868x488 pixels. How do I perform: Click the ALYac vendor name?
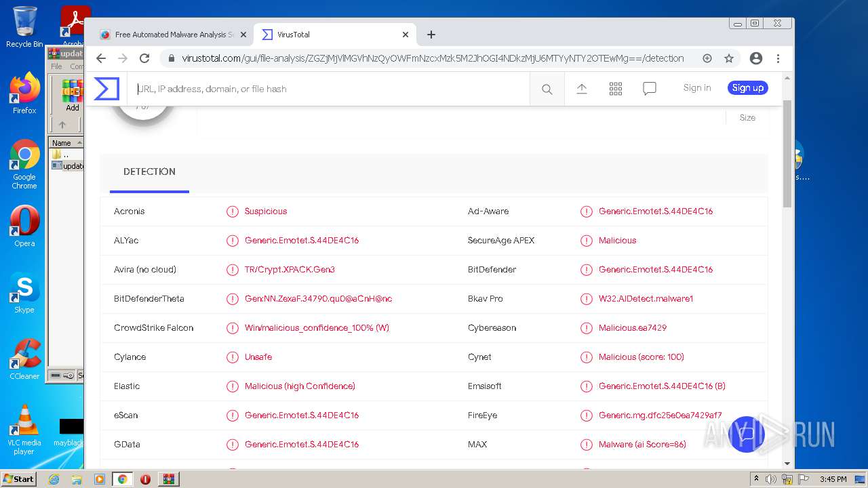click(126, 241)
